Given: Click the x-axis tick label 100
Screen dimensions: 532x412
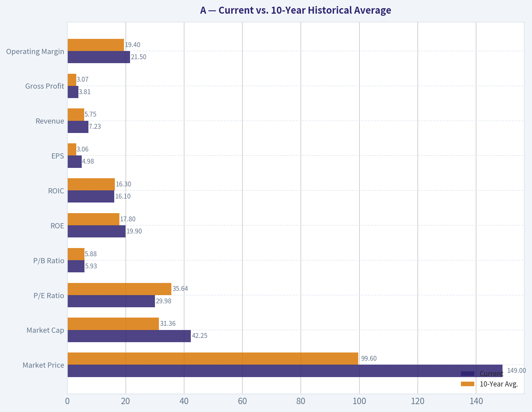Looking at the screenshot, I should tap(359, 401).
